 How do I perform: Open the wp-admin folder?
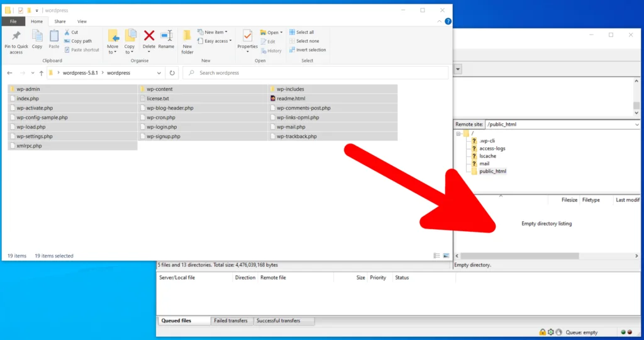tap(28, 89)
